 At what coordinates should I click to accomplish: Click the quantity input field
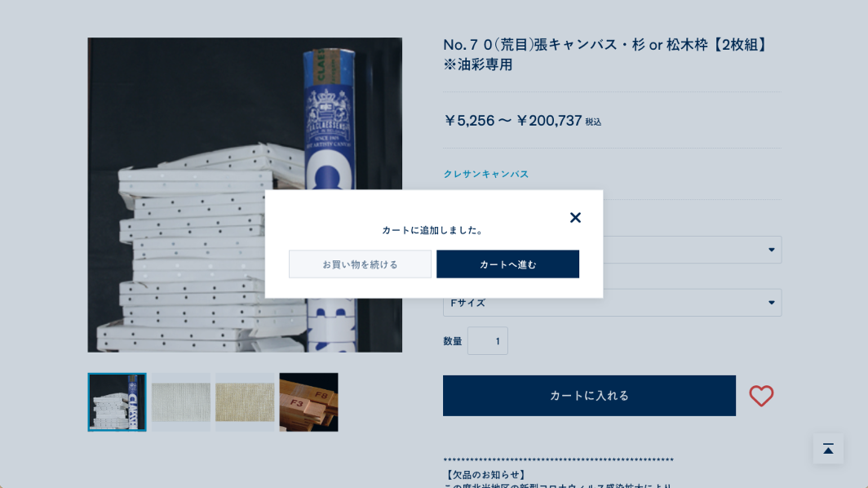488,340
